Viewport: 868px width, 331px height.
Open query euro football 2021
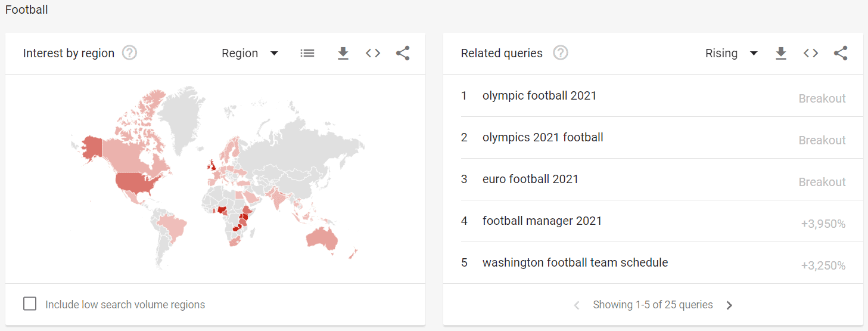530,180
